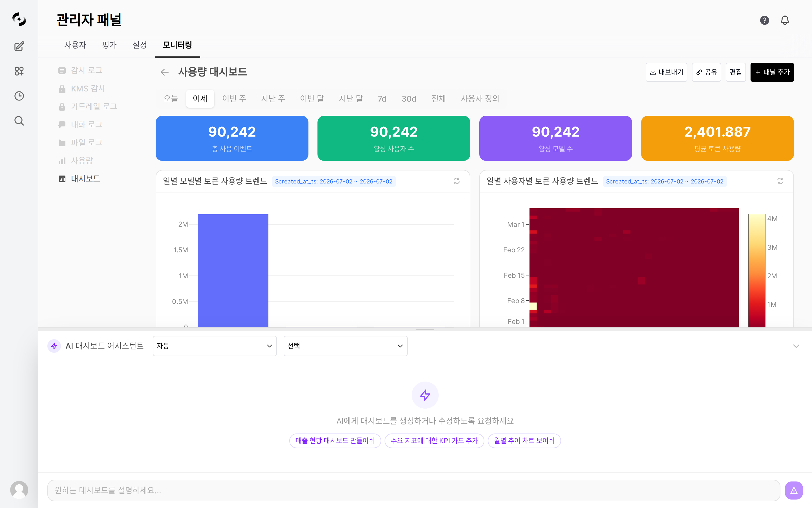Select the 오늘 date range
This screenshot has height=508, width=812.
tap(171, 98)
